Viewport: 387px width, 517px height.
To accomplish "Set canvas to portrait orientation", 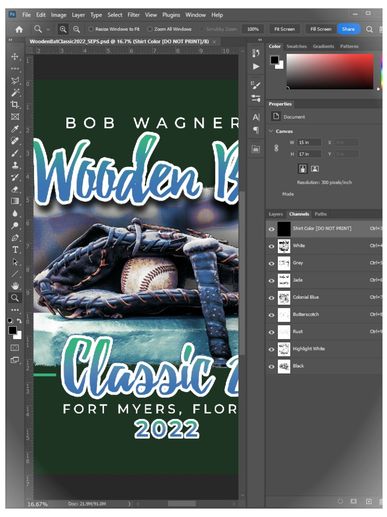I will click(302, 169).
